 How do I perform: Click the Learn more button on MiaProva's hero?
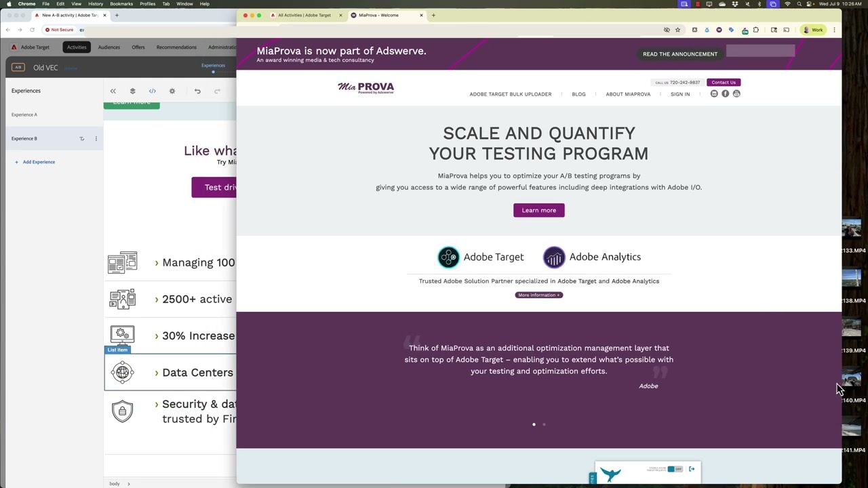[539, 210]
